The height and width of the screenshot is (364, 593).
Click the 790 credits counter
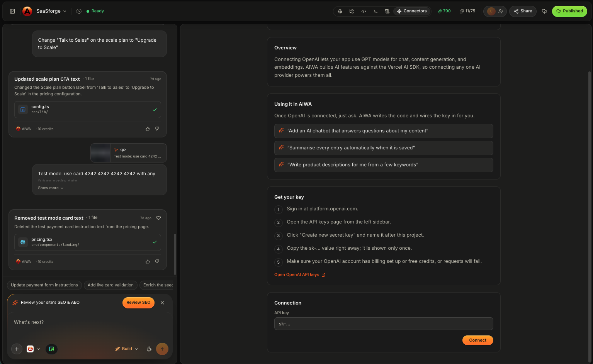pos(444,11)
